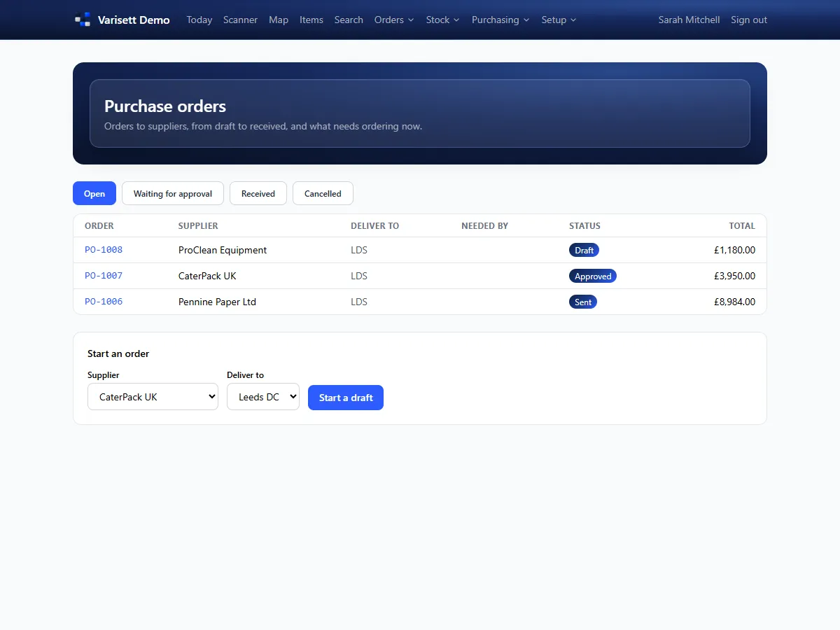The image size is (840, 630).
Task: Click the £3,950.00 total
Action: click(x=734, y=276)
